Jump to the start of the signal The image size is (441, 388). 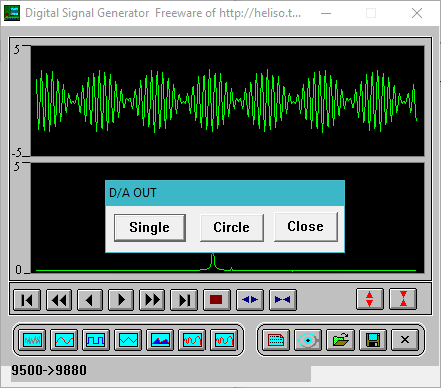(27, 300)
